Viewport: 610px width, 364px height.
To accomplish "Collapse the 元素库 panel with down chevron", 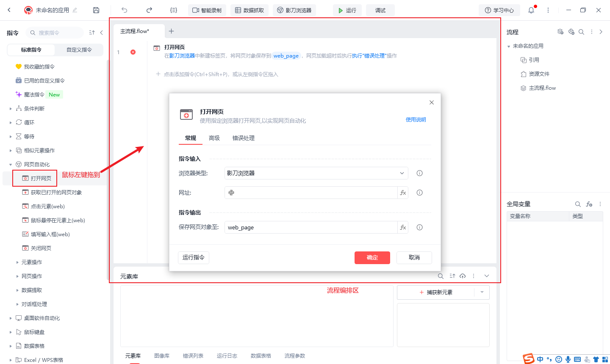I will [x=487, y=276].
